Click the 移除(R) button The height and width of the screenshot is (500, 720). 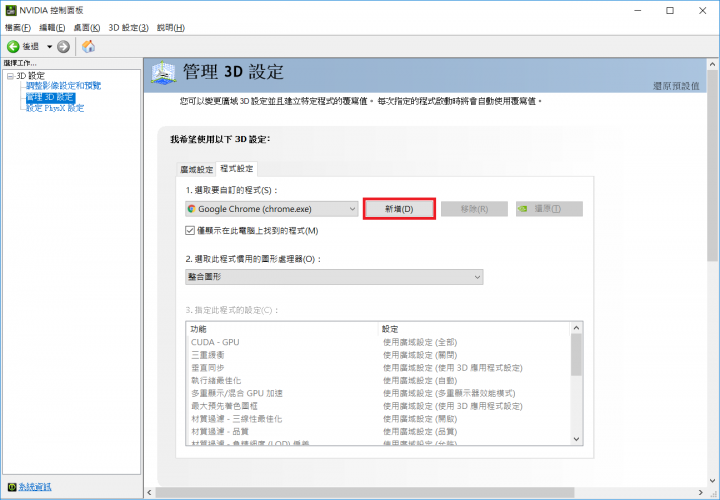(474, 209)
